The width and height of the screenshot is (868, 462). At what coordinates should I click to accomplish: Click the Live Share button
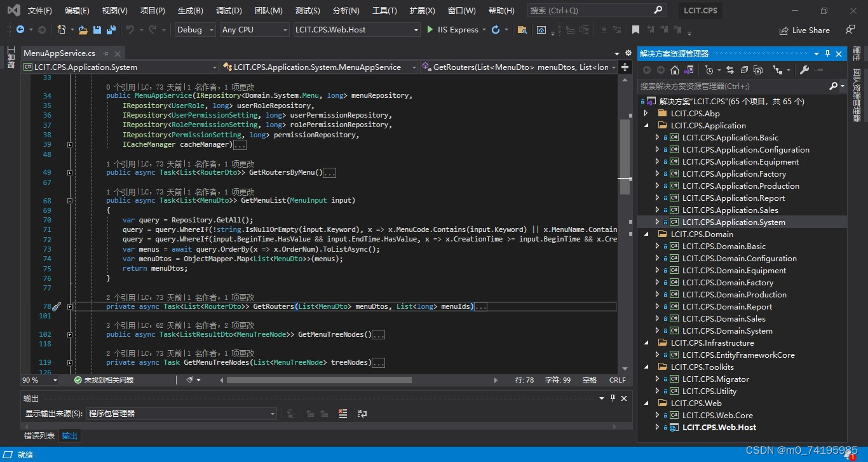(804, 30)
